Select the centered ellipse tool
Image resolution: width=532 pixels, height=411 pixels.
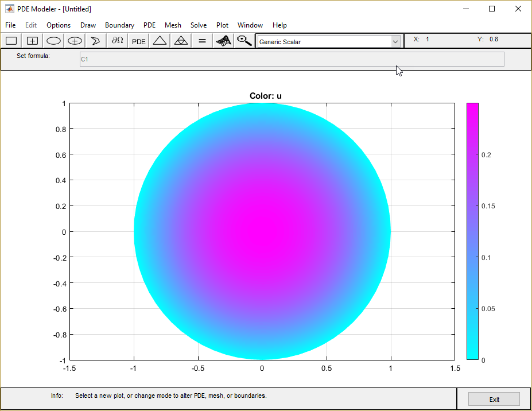click(x=75, y=41)
